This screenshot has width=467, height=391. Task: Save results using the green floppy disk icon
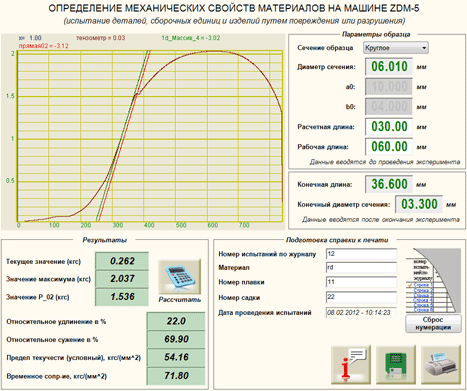tap(396, 365)
